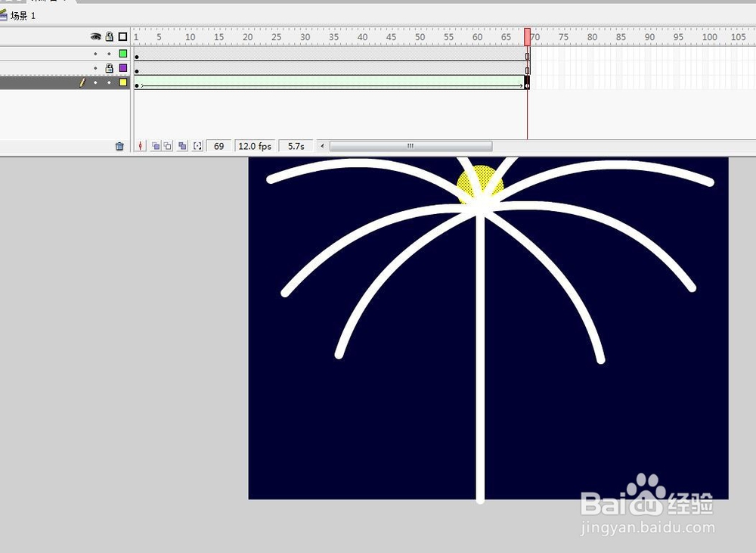The image size is (756, 553).
Task: Click the red playhead marker on ruler
Action: tap(528, 37)
